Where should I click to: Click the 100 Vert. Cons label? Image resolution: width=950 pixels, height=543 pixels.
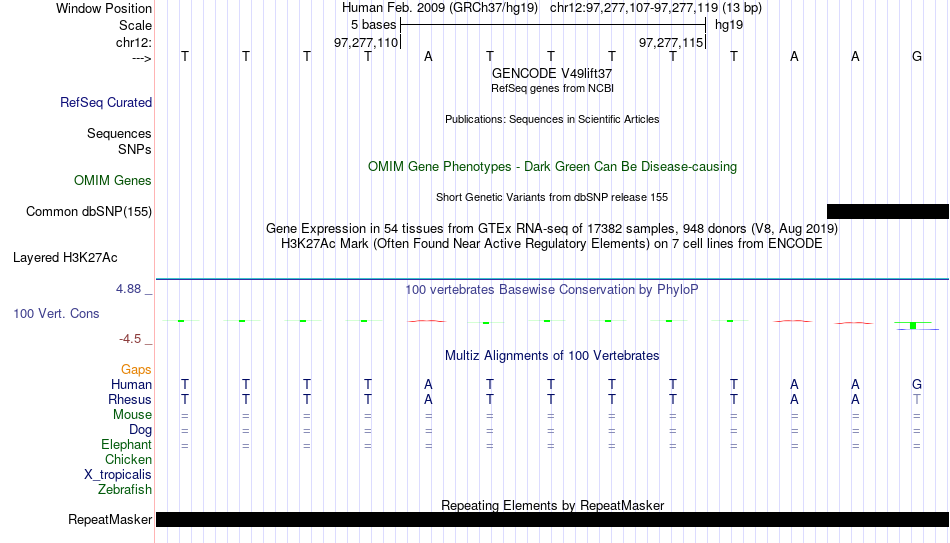(56, 313)
